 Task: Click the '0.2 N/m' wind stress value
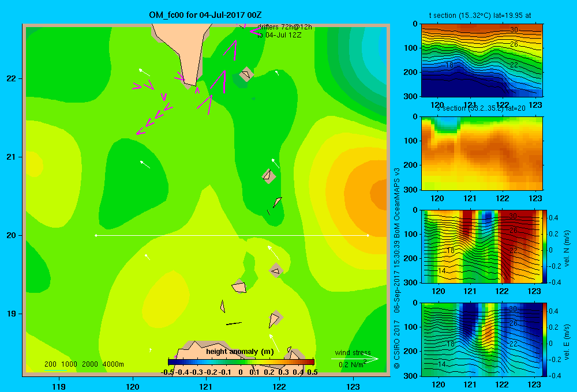click(352, 364)
